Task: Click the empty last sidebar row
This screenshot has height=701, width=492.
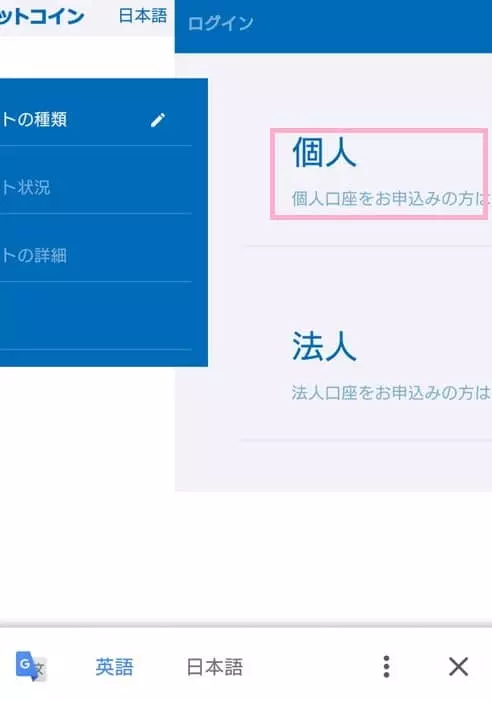Action: (96, 316)
